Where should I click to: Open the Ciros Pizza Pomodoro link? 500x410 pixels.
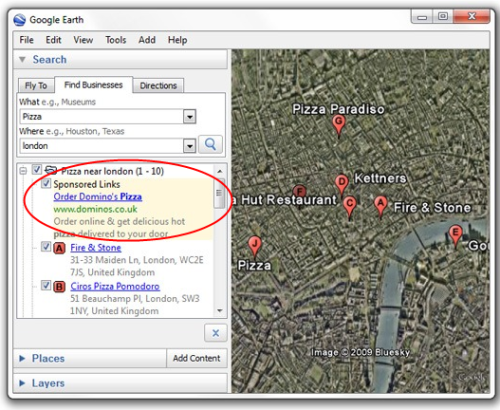(x=115, y=286)
